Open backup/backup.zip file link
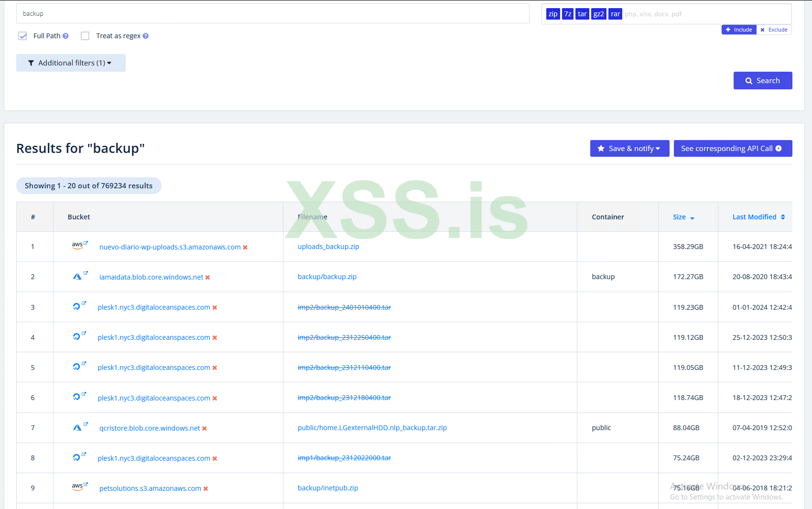The width and height of the screenshot is (812, 509). (x=327, y=277)
